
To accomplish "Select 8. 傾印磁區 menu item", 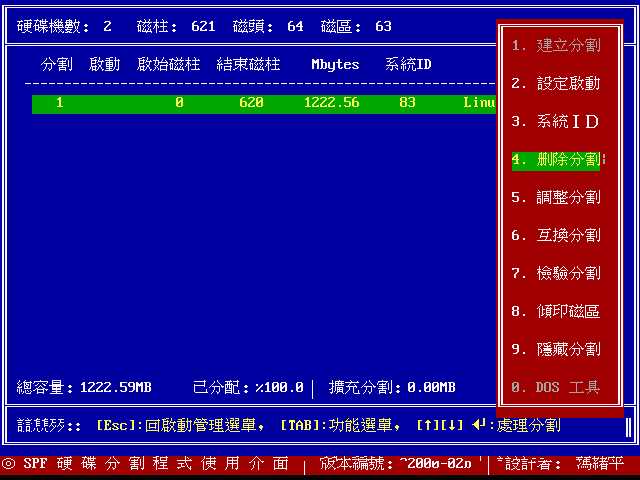I will [555, 312].
